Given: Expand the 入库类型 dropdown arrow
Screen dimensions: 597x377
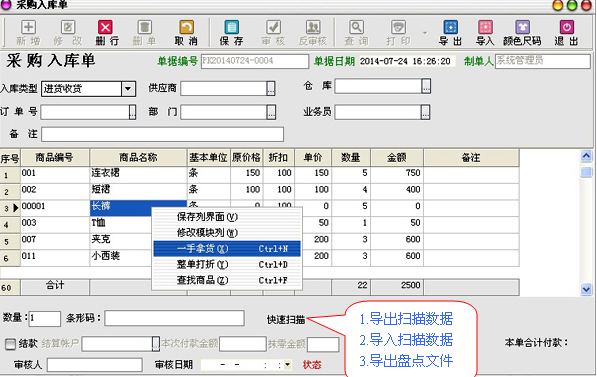Looking at the screenshot, I should pos(128,89).
